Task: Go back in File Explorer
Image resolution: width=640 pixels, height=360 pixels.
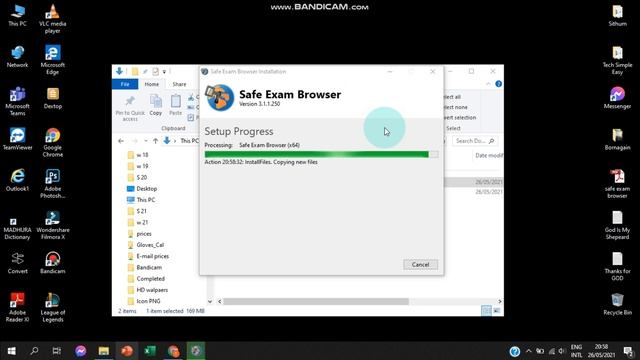Action: coord(121,141)
